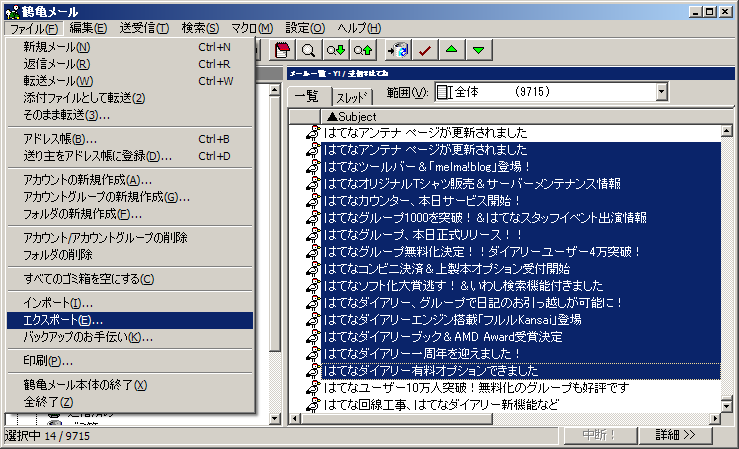
Task: Choose インポート(I)... menu entry
Action: pyautogui.click(x=130, y=303)
